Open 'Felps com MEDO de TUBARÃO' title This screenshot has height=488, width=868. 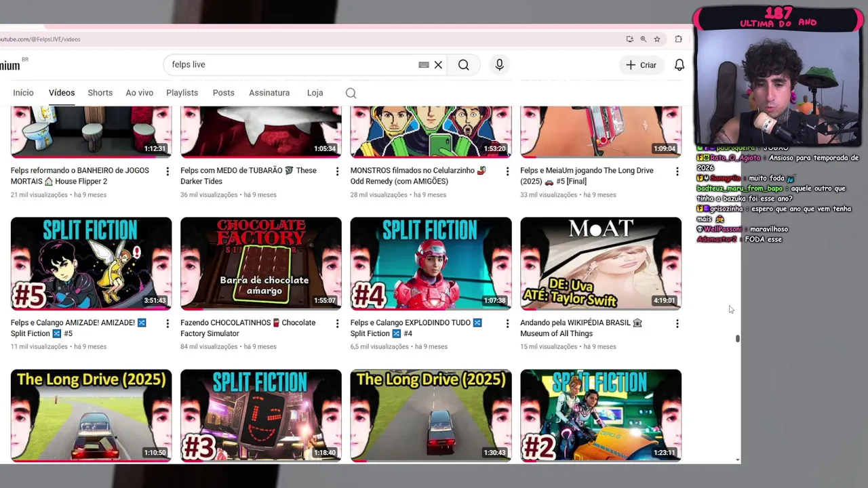click(x=249, y=176)
